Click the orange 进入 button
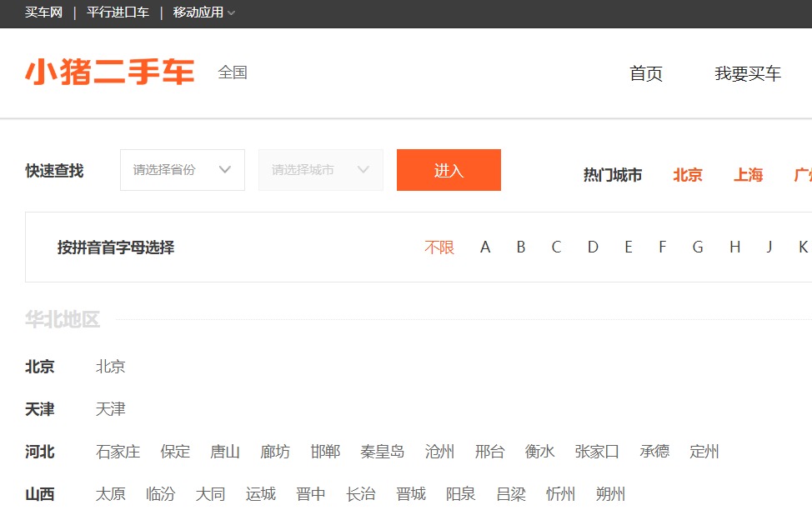 click(449, 170)
